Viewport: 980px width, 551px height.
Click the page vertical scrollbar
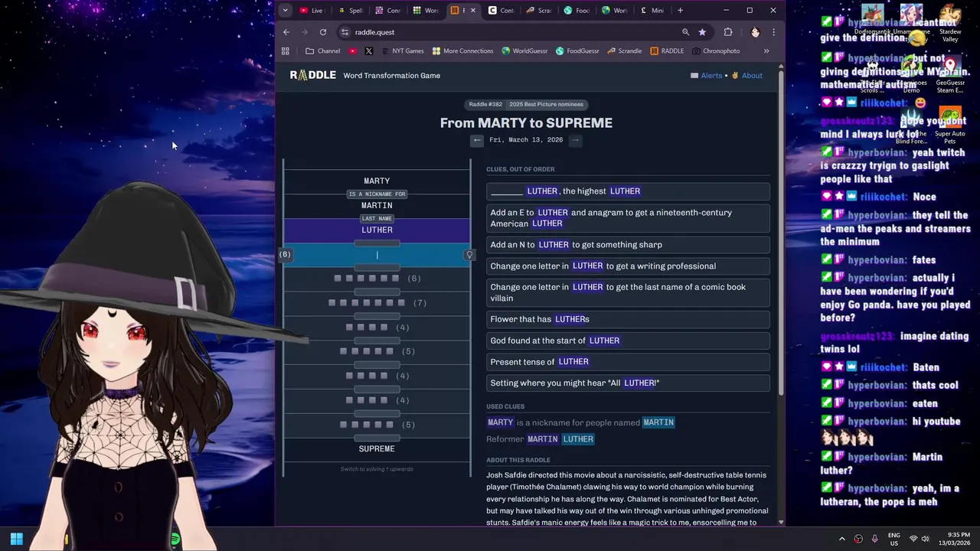tap(781, 233)
